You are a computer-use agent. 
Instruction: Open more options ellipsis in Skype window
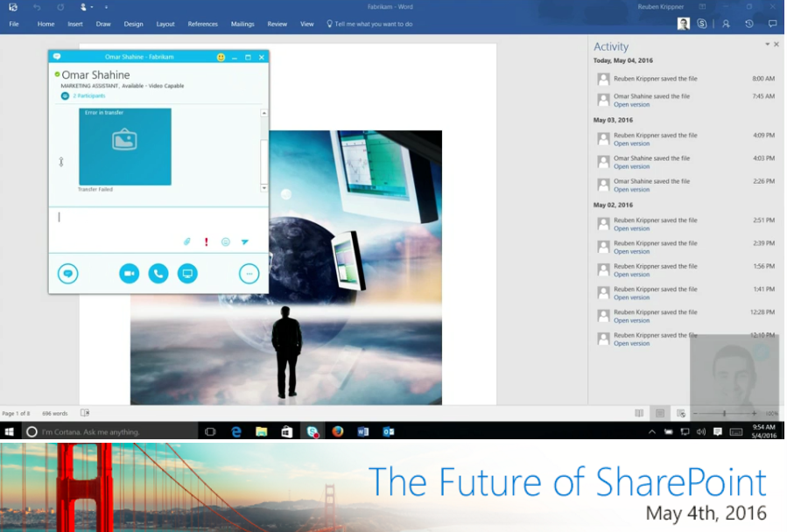point(249,274)
